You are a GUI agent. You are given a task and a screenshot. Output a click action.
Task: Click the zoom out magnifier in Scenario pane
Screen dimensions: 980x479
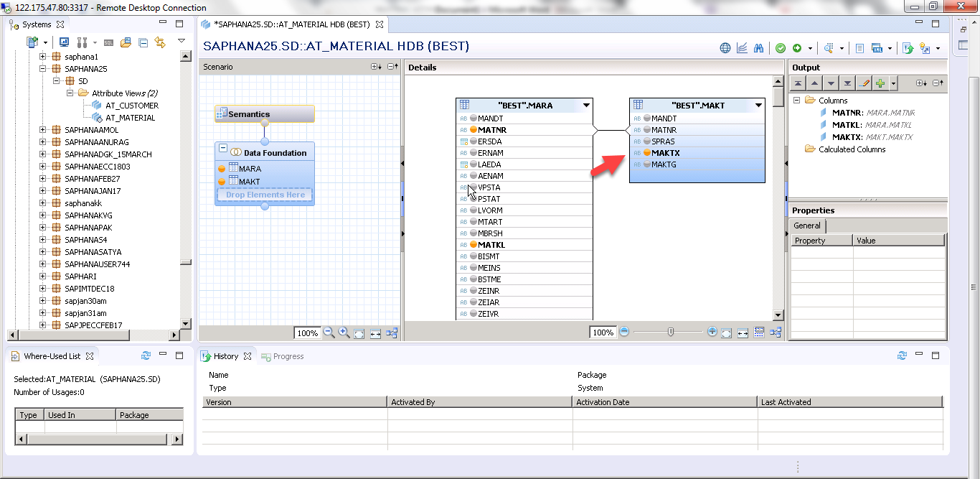click(x=329, y=332)
